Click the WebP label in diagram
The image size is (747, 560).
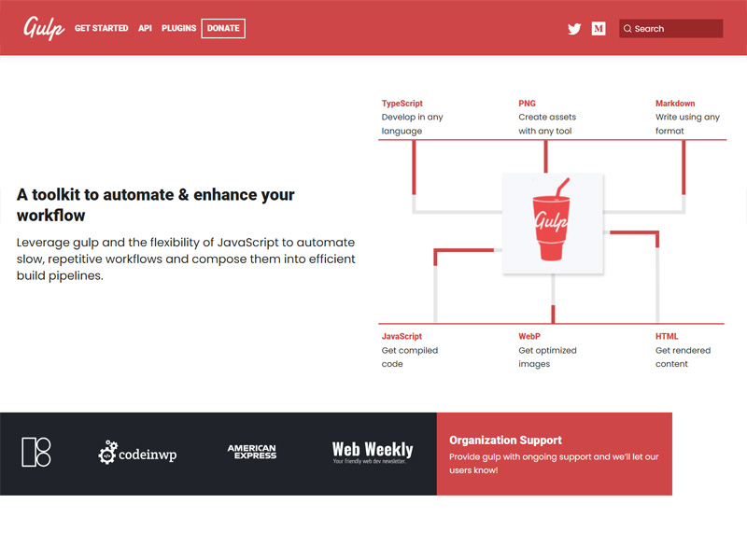529,336
